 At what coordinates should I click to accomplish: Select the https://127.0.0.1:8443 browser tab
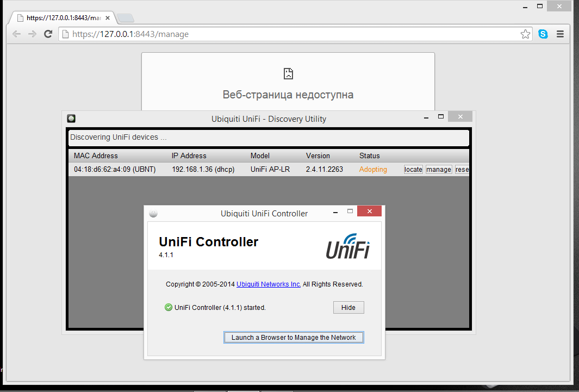tap(64, 18)
